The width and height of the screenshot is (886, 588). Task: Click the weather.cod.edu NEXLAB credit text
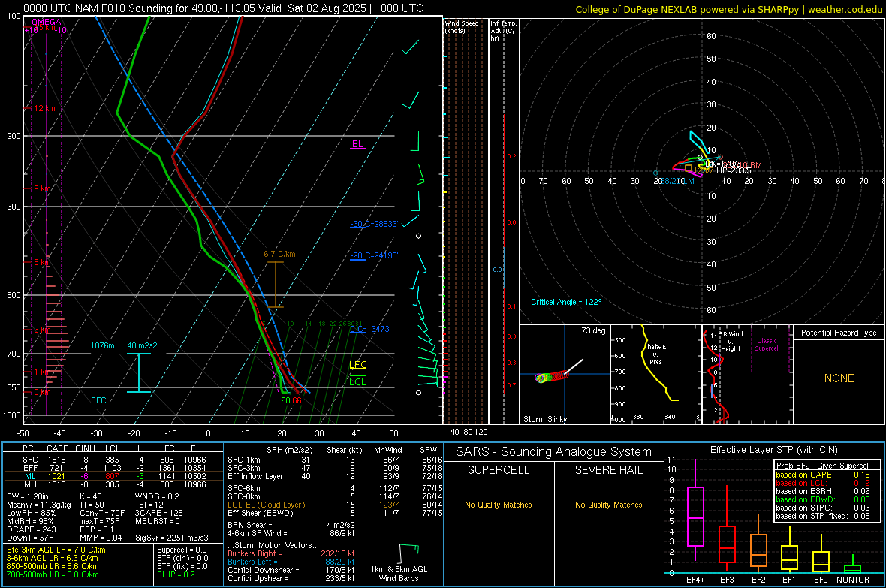[728, 10]
